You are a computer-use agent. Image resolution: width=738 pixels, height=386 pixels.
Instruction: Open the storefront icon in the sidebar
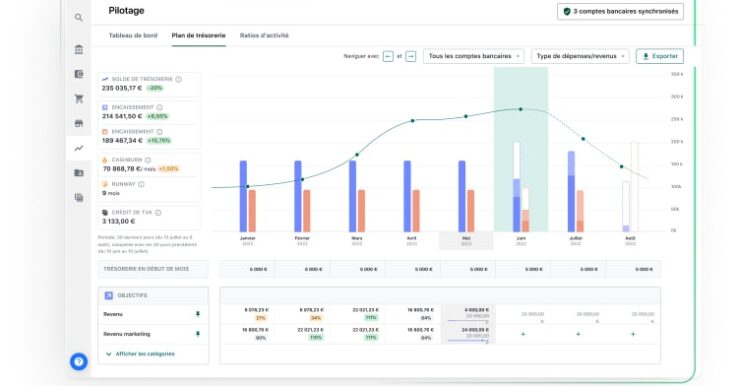[x=79, y=123]
